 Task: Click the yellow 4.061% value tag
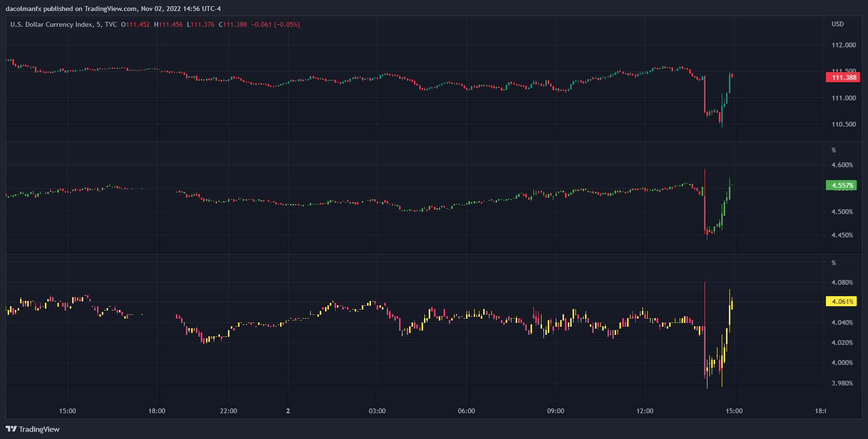tap(842, 301)
